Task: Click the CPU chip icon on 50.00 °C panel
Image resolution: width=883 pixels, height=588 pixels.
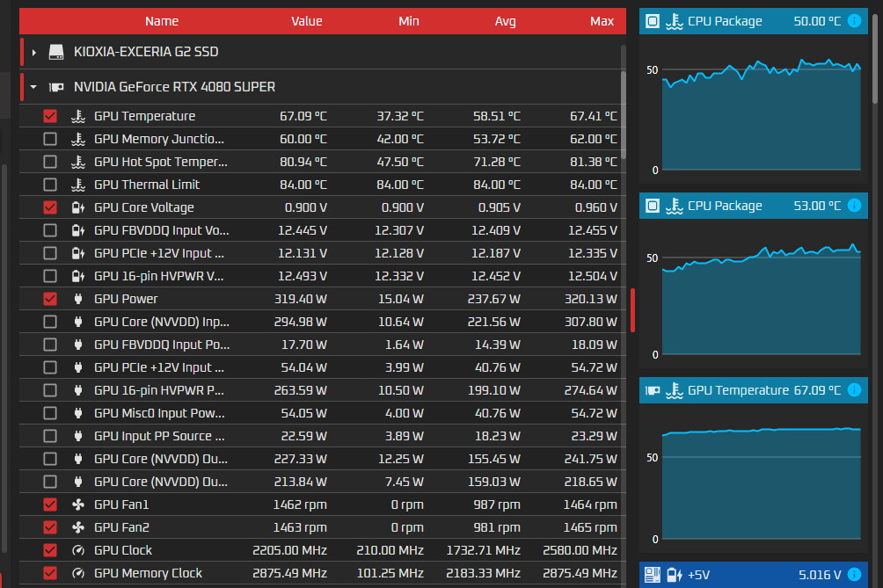Action: coord(652,21)
